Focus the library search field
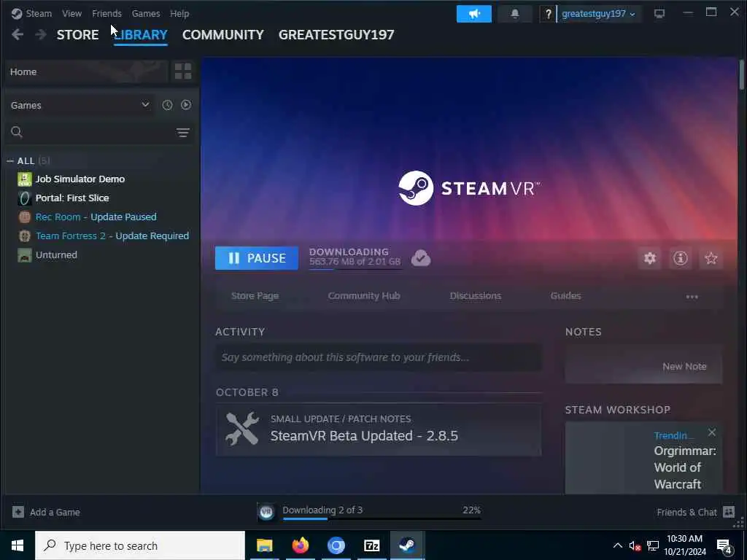The width and height of the screenshot is (747, 560). (x=100, y=132)
